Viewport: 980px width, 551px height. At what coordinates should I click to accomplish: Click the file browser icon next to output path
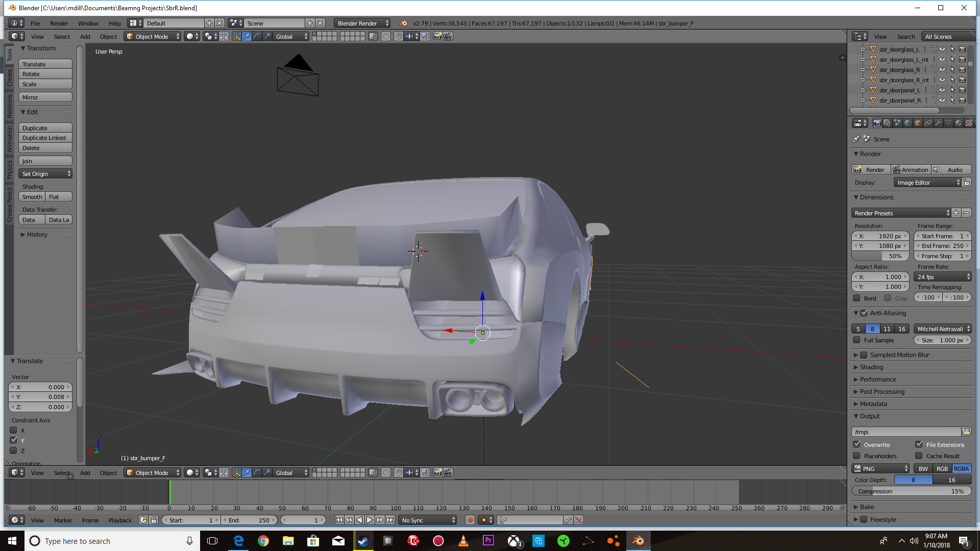point(966,432)
